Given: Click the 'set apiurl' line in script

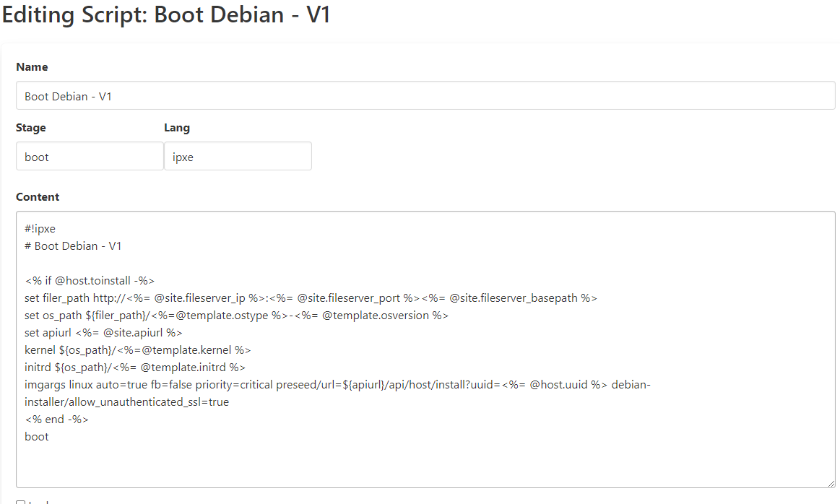Looking at the screenshot, I should [103, 333].
